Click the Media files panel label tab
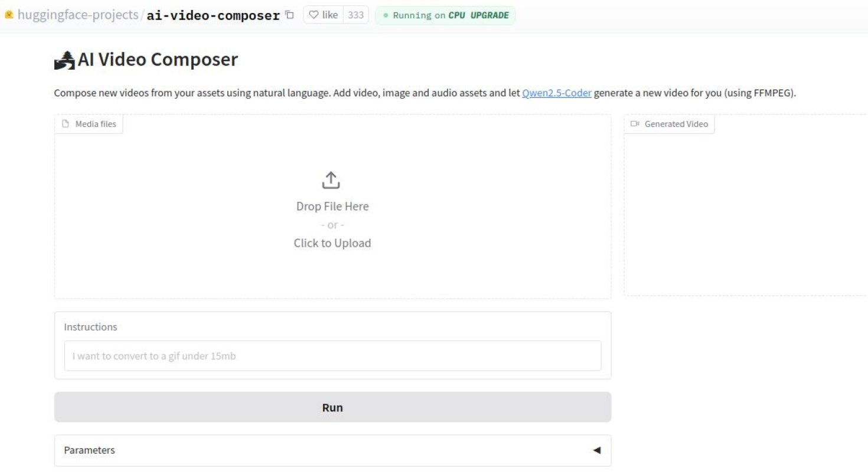This screenshot has height=472, width=868. 89,123
